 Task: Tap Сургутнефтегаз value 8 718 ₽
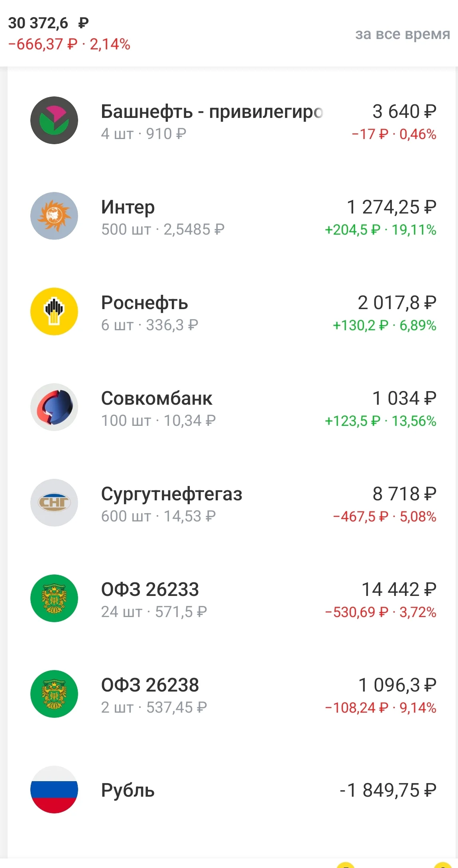[404, 494]
